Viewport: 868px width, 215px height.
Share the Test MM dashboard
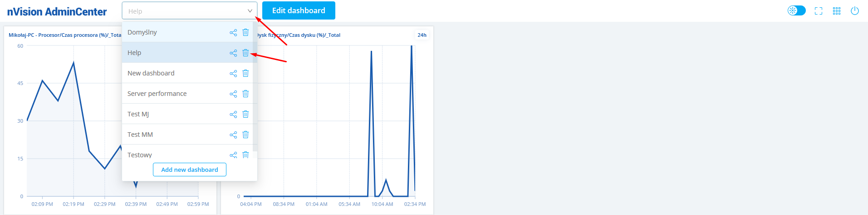(233, 135)
